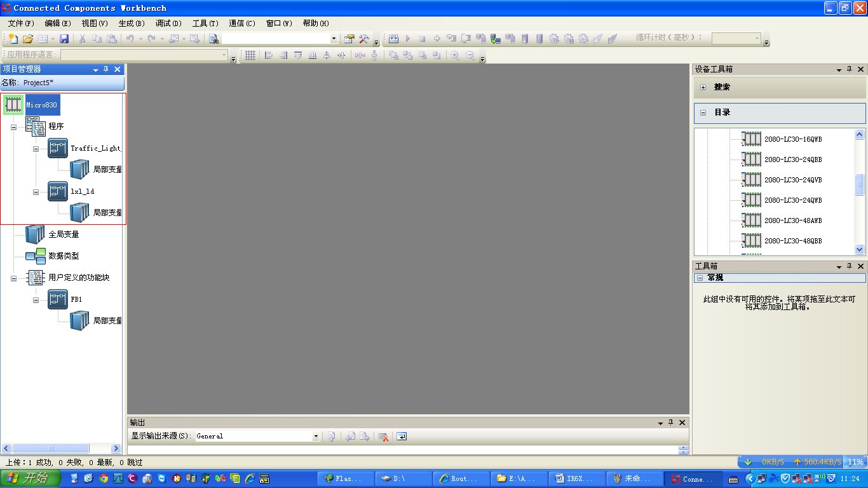The height and width of the screenshot is (488, 868).
Task: Click the show grid icon
Action: coord(250,55)
